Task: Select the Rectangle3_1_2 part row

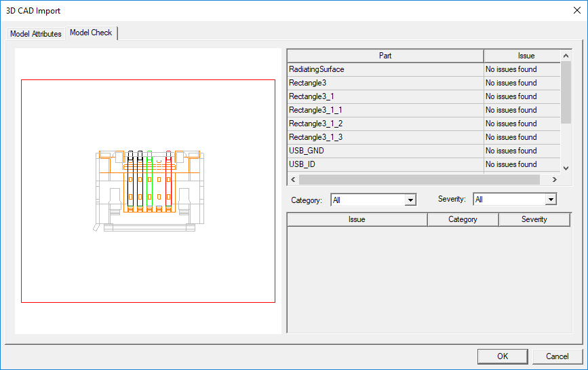Action: pyautogui.click(x=385, y=124)
